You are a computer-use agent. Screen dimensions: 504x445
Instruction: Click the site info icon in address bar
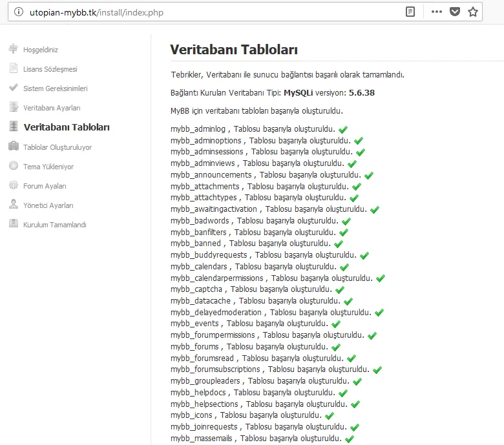coord(19,12)
